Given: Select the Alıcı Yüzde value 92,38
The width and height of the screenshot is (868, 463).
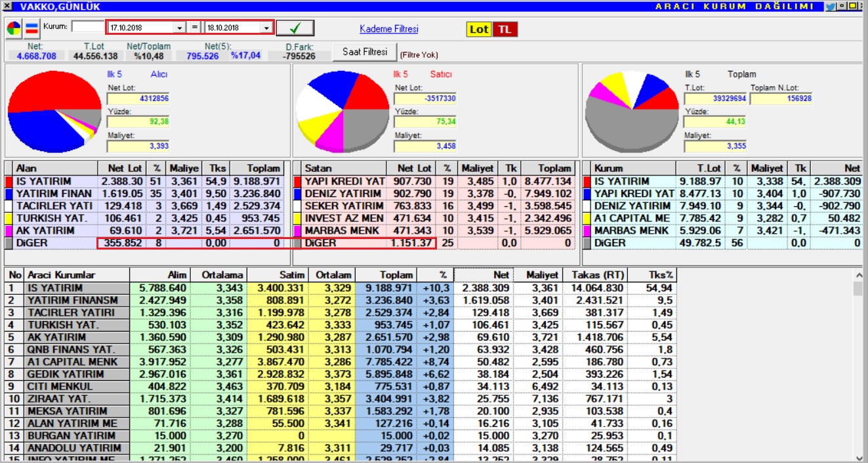Looking at the screenshot, I should (138, 122).
